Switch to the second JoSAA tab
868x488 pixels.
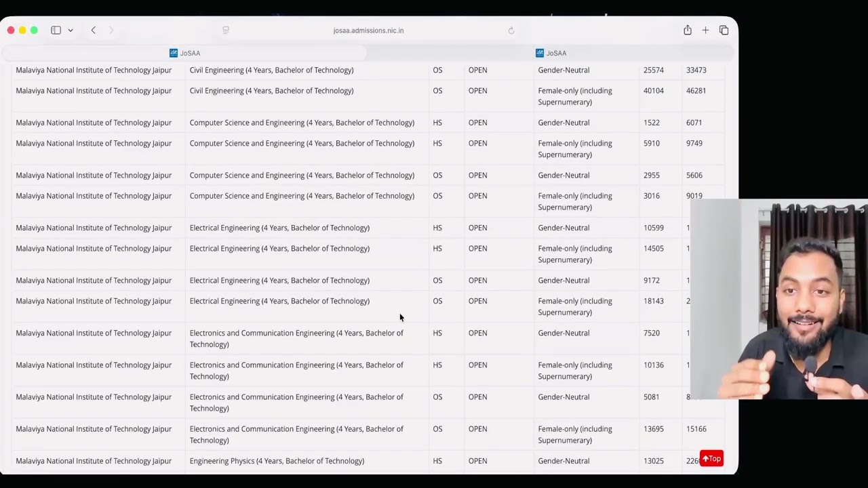click(551, 53)
